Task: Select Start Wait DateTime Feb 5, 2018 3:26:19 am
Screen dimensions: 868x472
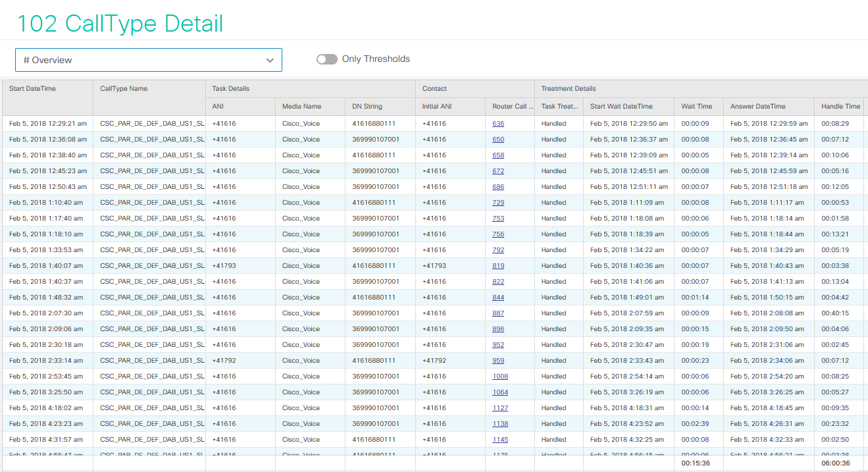Action: [627, 392]
